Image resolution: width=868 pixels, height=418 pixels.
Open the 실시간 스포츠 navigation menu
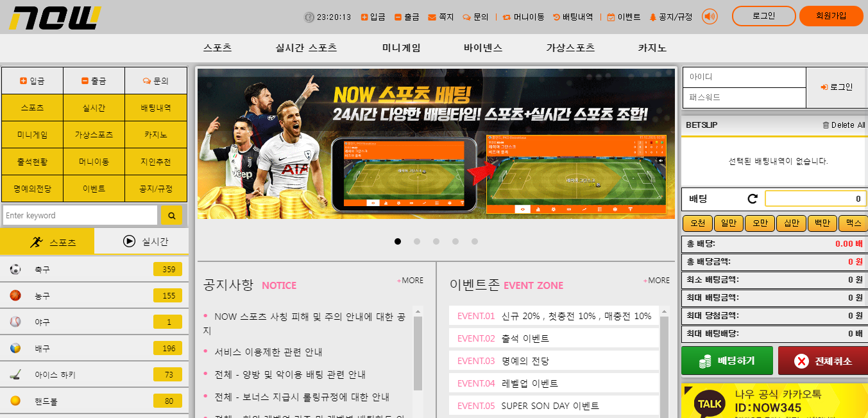(306, 48)
